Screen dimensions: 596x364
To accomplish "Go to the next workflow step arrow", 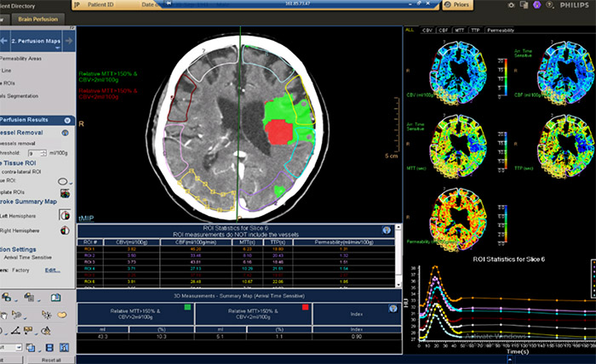I will point(69,41).
